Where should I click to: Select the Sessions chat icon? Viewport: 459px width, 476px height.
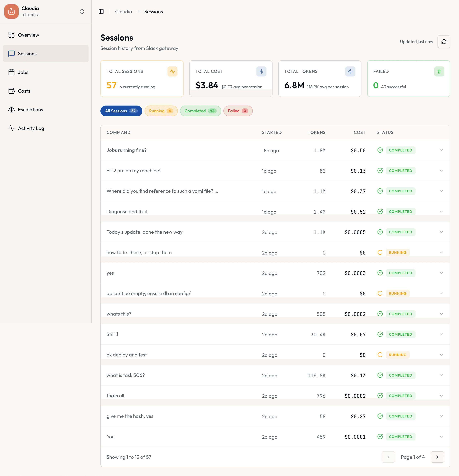(11, 53)
